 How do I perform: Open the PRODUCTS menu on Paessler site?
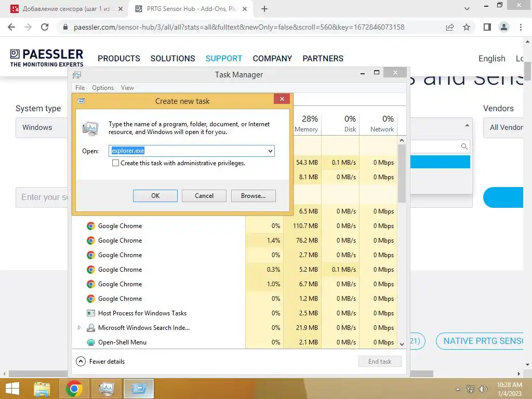click(119, 58)
